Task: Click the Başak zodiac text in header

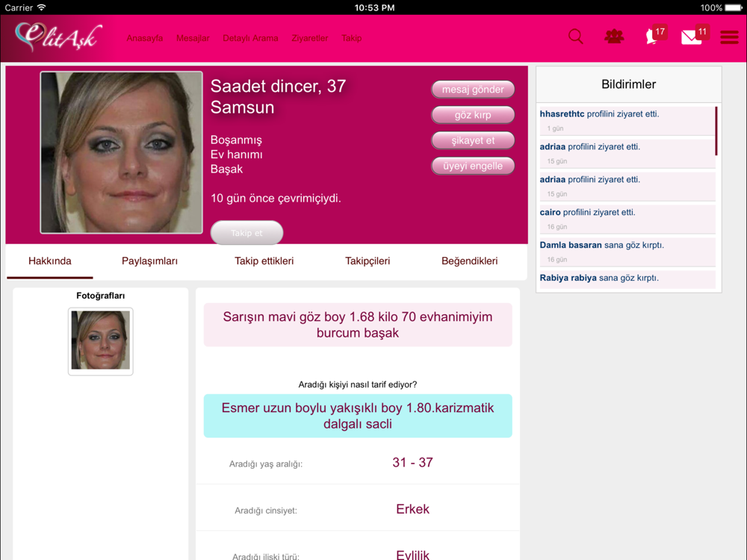Action: tap(226, 169)
